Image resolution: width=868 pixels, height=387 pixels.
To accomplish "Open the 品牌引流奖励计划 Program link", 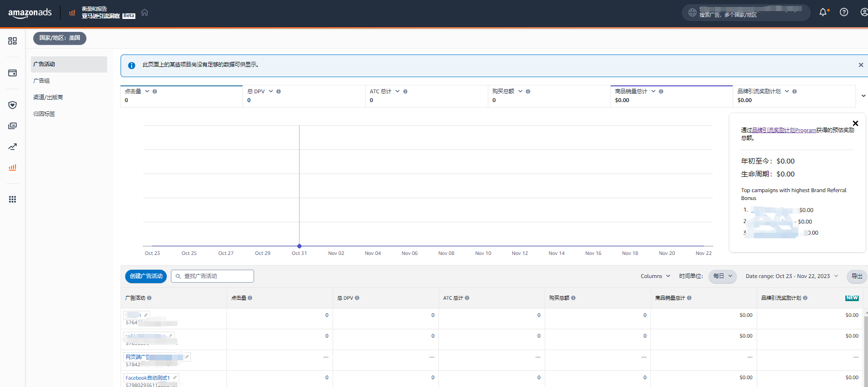I will pyautogui.click(x=784, y=130).
